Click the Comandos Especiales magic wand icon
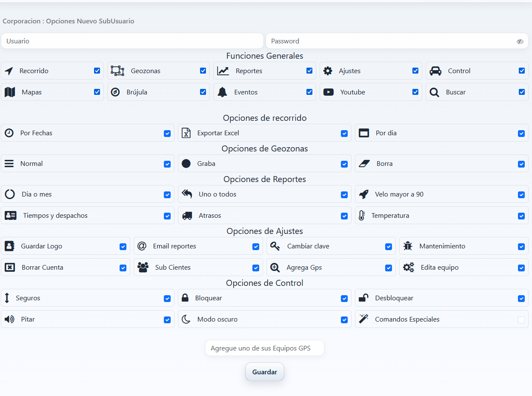Image resolution: width=532 pixels, height=396 pixels. pyautogui.click(x=363, y=319)
